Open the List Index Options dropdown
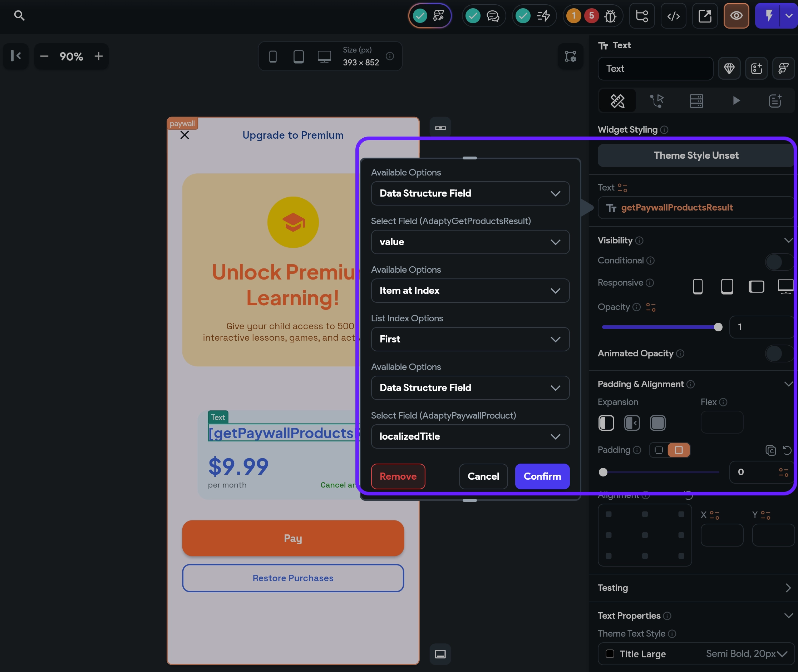The image size is (798, 672). (x=470, y=339)
